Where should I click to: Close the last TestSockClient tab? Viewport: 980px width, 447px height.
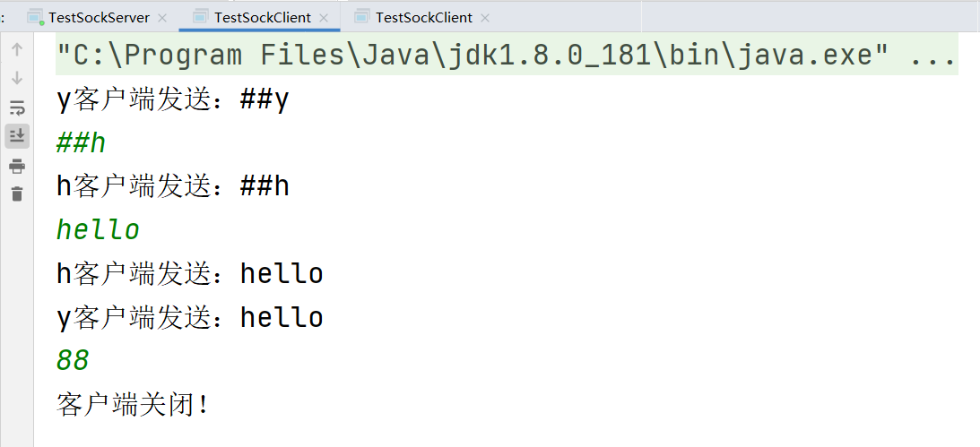(x=485, y=18)
